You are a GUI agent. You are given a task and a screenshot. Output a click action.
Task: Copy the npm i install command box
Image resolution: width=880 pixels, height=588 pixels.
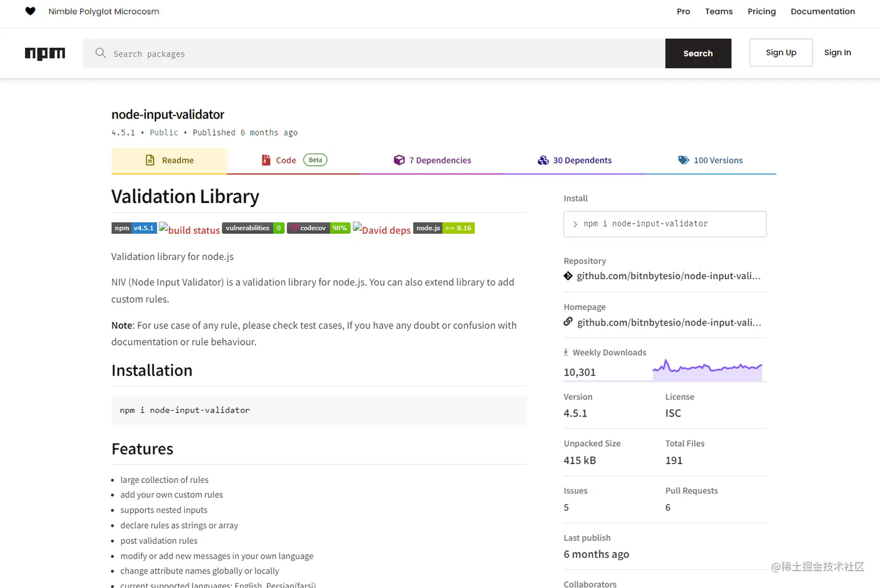[x=665, y=224]
